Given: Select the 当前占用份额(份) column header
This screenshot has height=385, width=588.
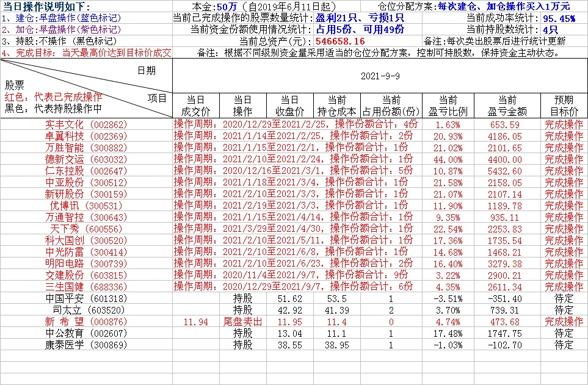Looking at the screenshot, I should click(x=391, y=106).
